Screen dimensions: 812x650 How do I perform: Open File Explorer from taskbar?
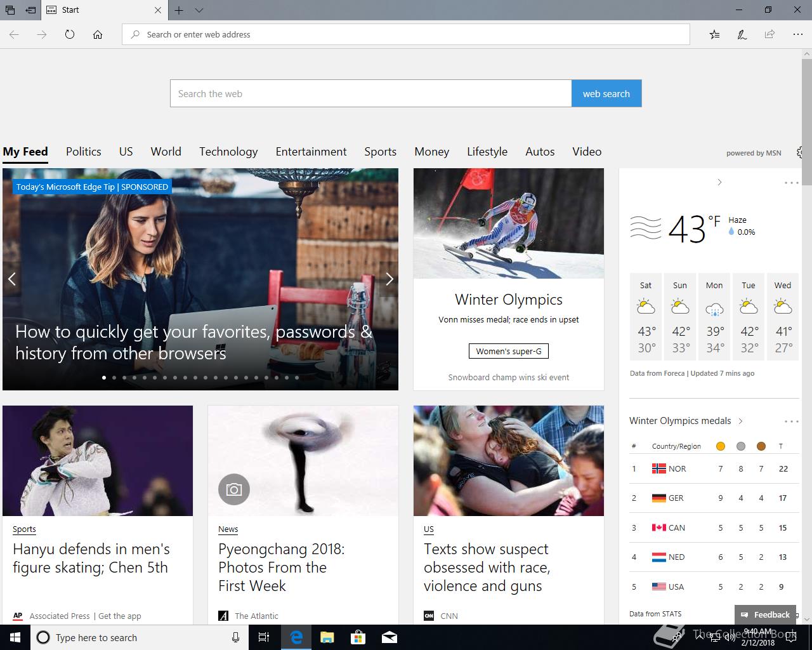pos(327,637)
